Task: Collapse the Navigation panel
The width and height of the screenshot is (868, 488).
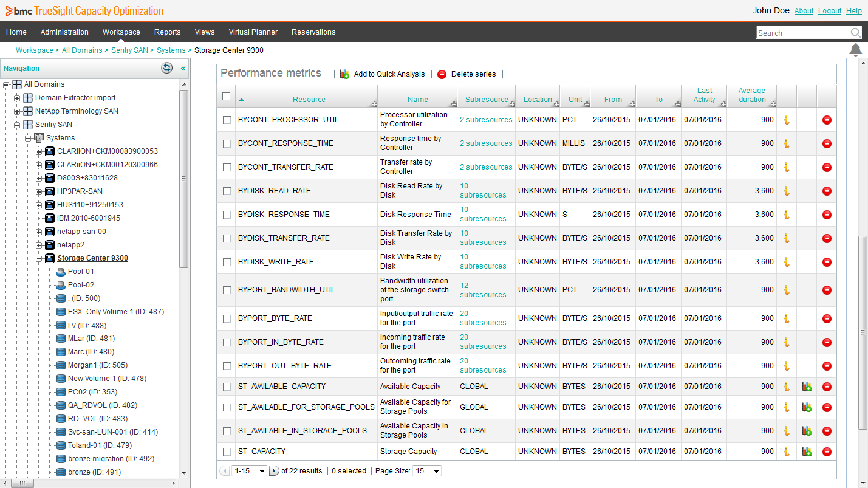Action: (x=183, y=69)
